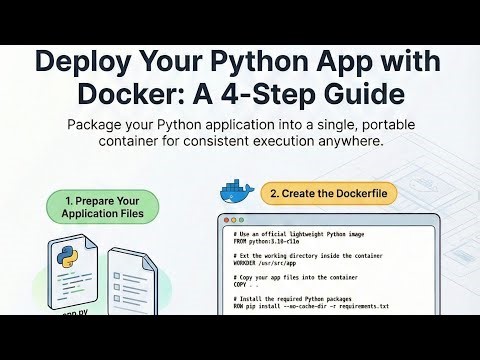Click comment '# Copy your app files into the container'
Image resolution: width=480 pixels, height=360 pixels.
point(295,277)
